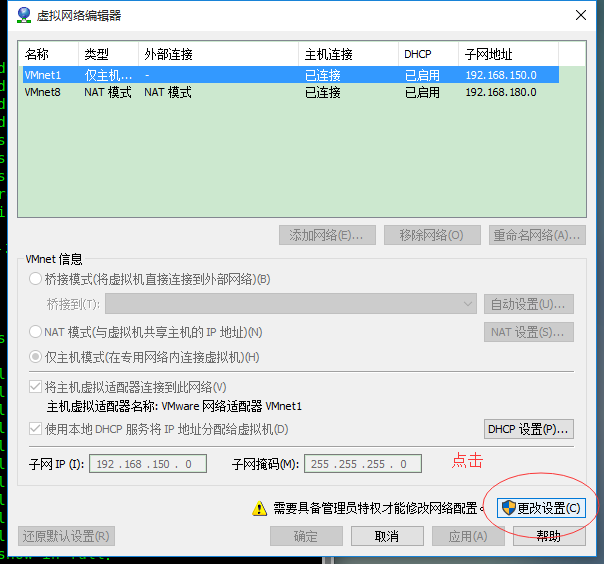This screenshot has height=564, width=604.
Task: Click the DHCP column header
Action: click(428, 54)
